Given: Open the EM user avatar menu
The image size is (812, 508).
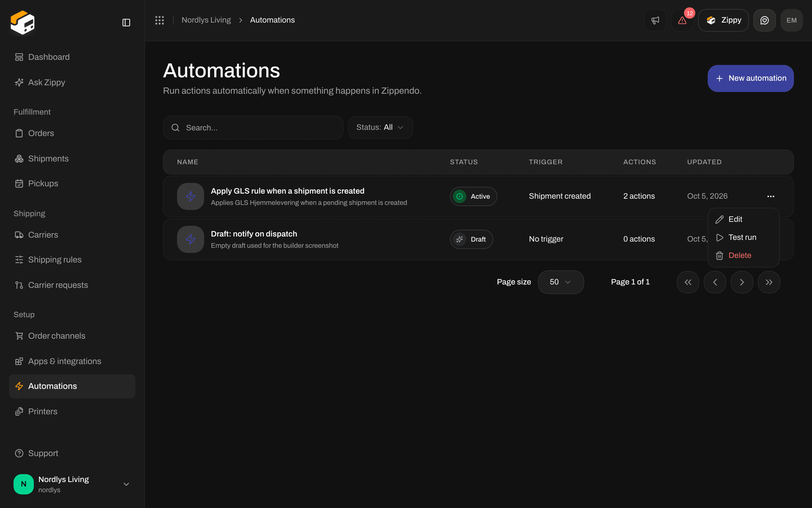Looking at the screenshot, I should coord(791,20).
